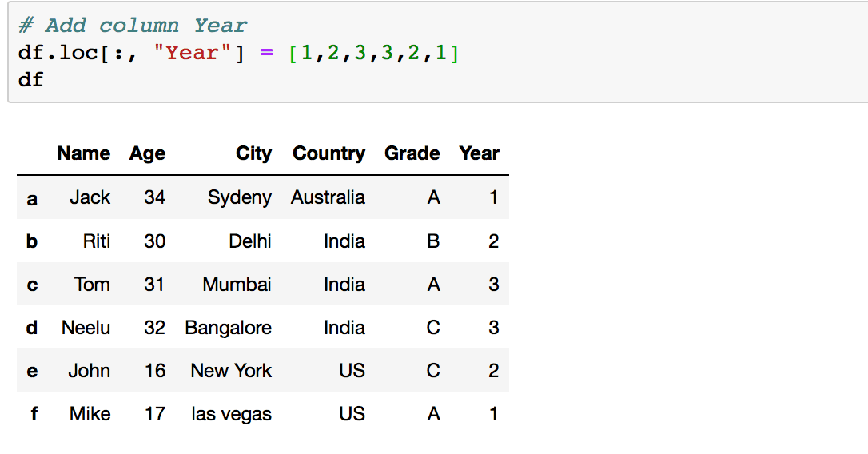Image resolution: width=868 pixels, height=454 pixels.
Task: Click year value 2 in John's row
Action: click(494, 371)
